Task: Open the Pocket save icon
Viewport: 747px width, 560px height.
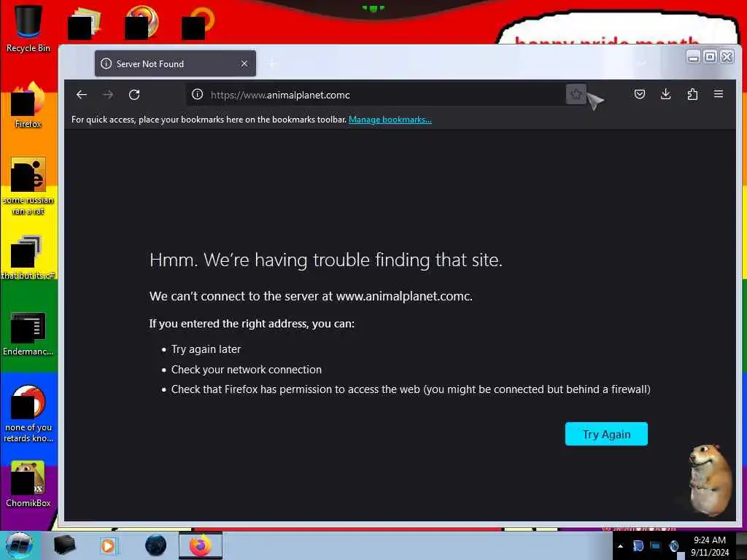Action: (x=640, y=94)
